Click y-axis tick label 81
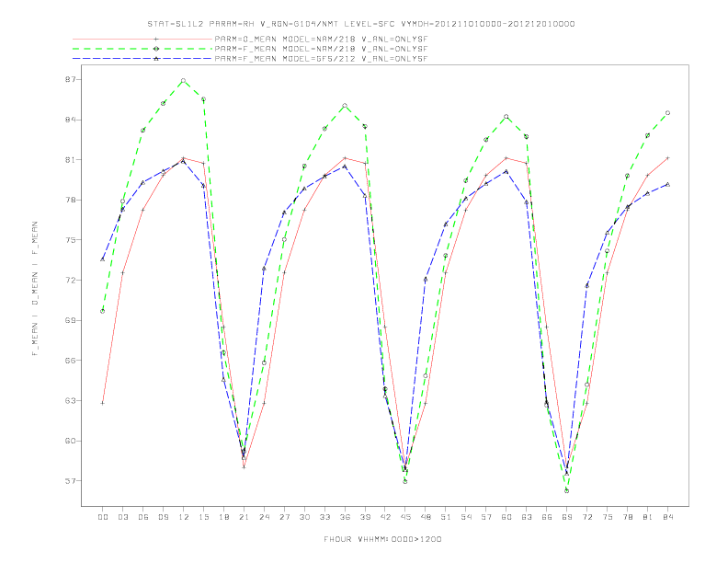The height and width of the screenshot is (563, 728). coord(71,160)
